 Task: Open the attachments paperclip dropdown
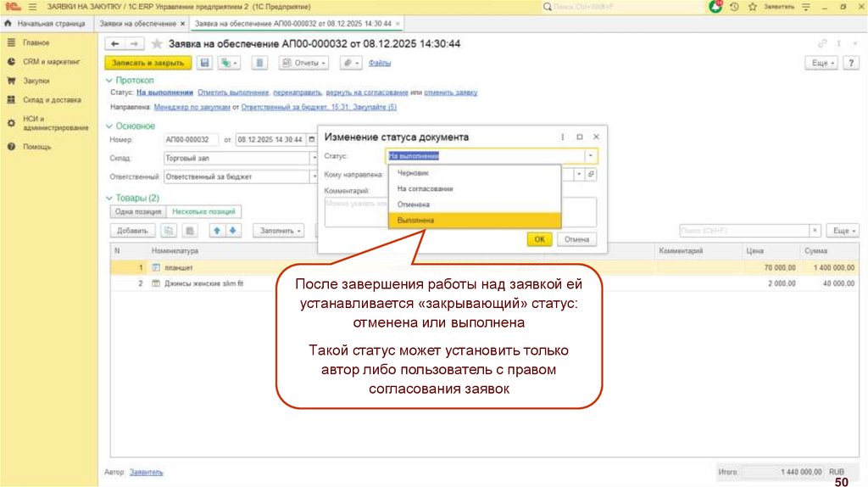(x=350, y=63)
